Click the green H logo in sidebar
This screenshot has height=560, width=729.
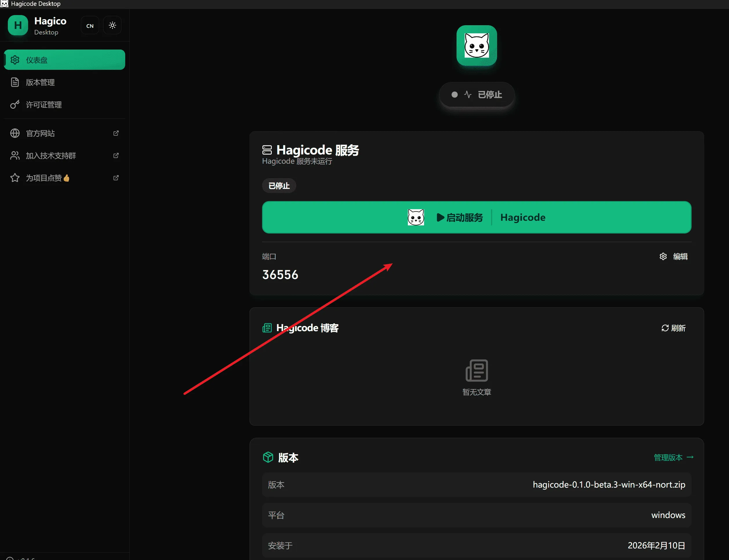tap(18, 26)
